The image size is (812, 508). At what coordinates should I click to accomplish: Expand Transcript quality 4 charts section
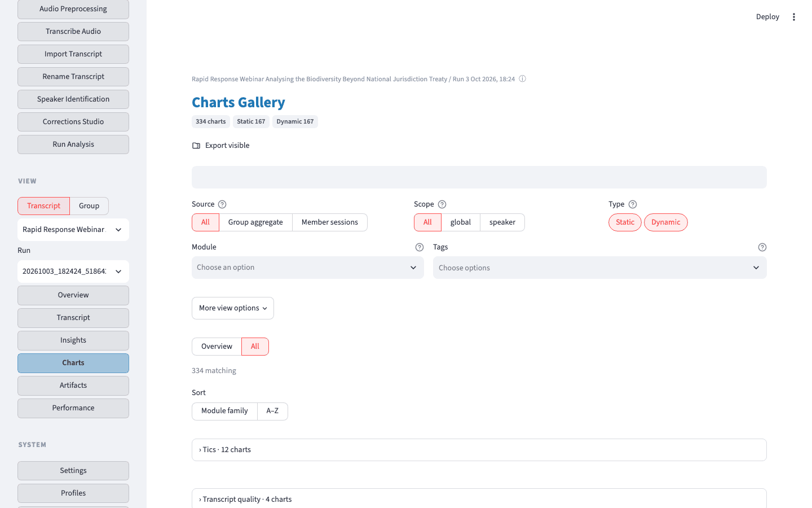[x=479, y=499]
